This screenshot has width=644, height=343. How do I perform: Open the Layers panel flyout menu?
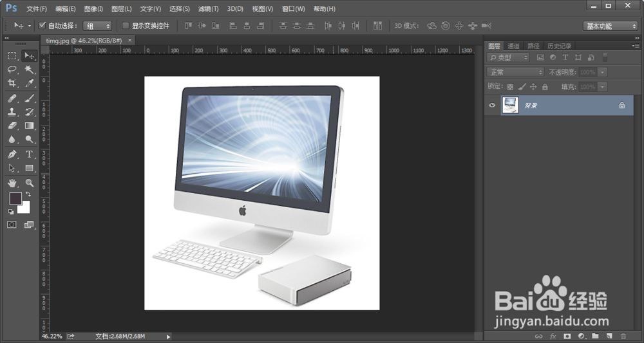tap(636, 46)
